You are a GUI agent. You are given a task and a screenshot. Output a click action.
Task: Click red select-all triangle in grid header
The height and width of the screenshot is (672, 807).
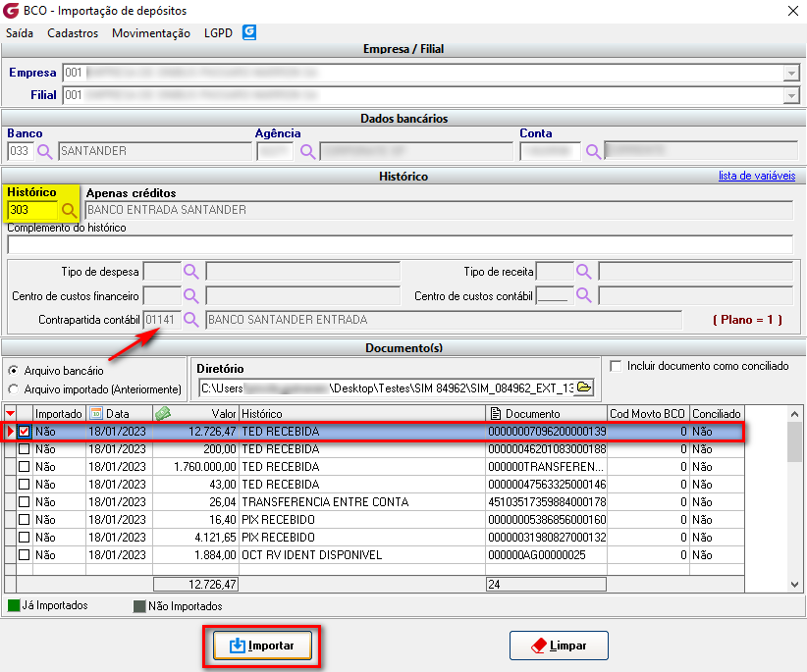coord(10,413)
